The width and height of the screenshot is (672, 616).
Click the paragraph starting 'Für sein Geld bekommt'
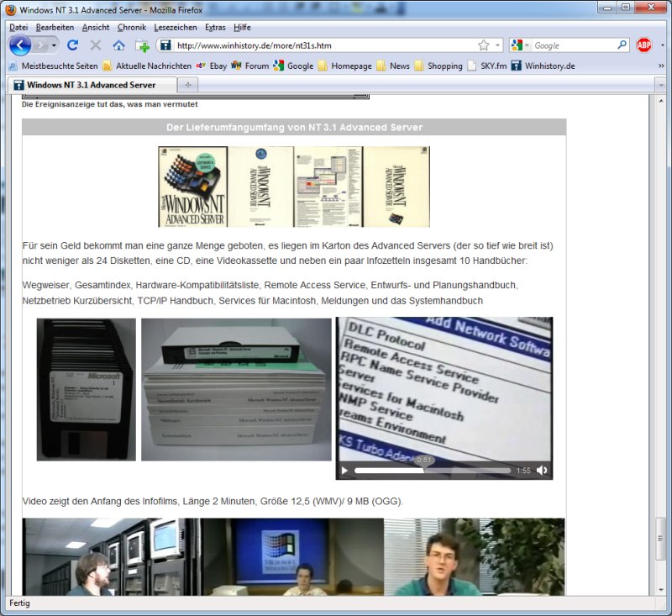[288, 253]
